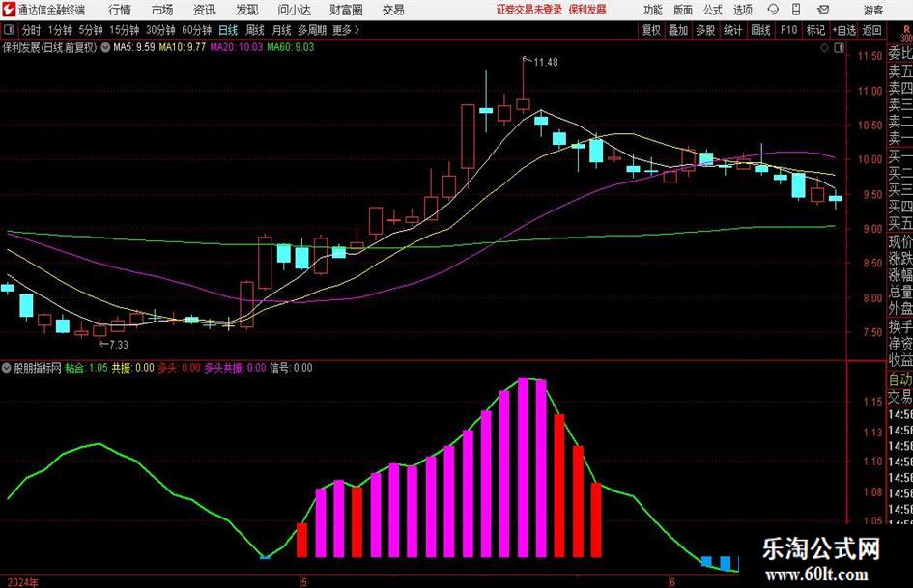Click the 多头共振: 0.00 indicator value

(x=235, y=368)
